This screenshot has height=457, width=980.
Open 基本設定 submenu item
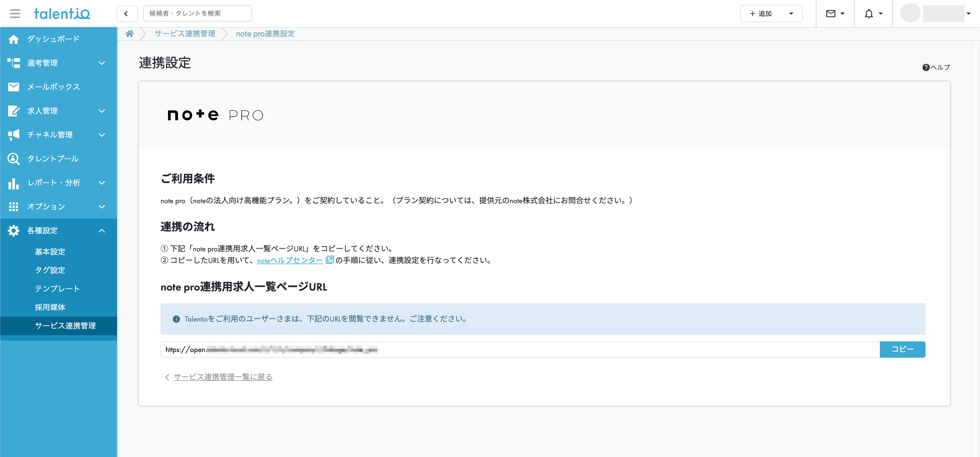59,252
